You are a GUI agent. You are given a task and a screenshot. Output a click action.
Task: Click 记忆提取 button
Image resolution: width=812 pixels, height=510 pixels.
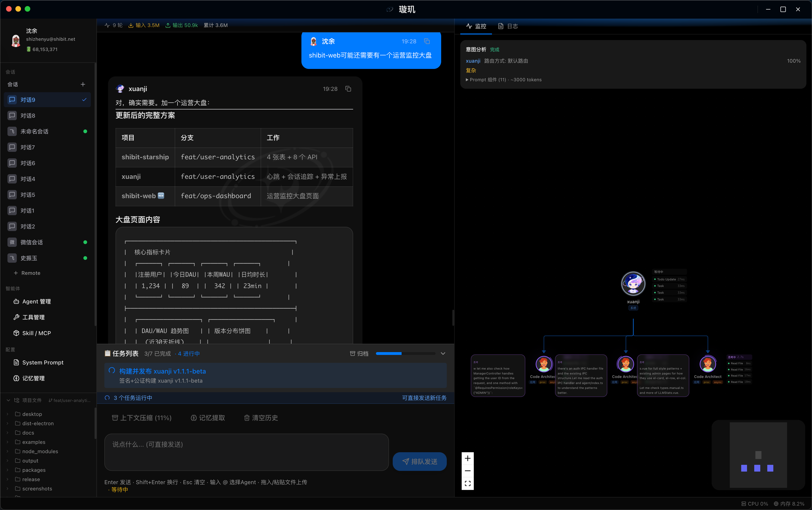pos(208,418)
